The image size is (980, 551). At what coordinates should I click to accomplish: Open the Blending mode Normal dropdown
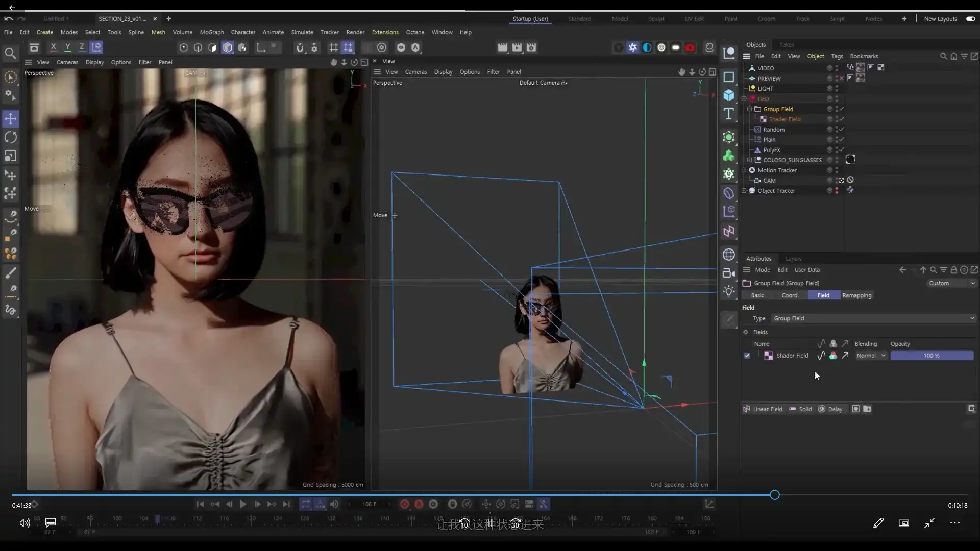click(x=871, y=356)
